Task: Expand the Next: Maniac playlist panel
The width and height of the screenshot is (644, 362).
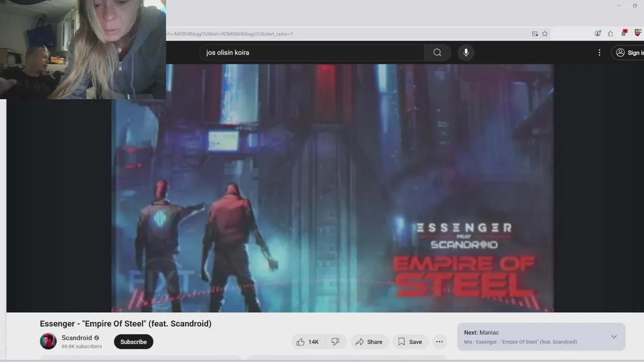Action: click(x=614, y=337)
